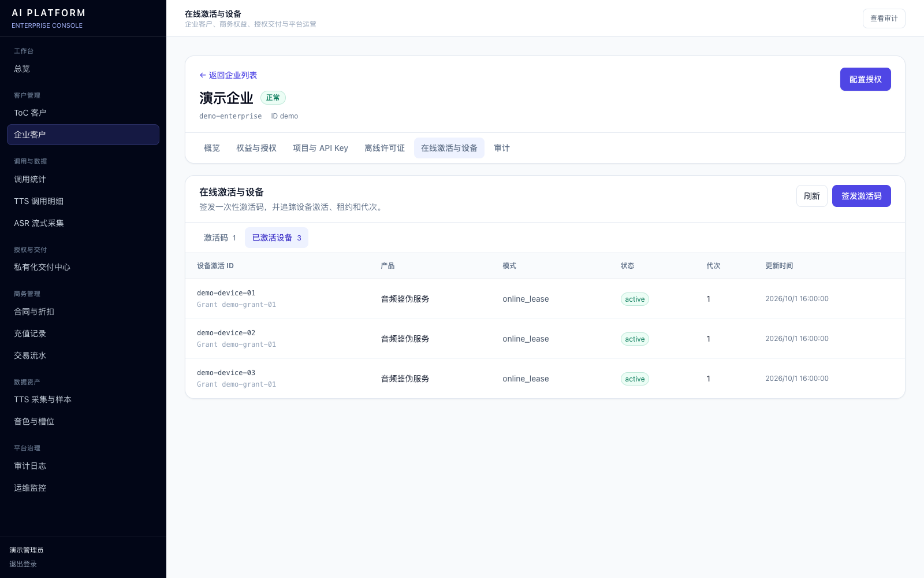Click the demo-device-03 row ID
924x578 pixels.
pos(226,373)
